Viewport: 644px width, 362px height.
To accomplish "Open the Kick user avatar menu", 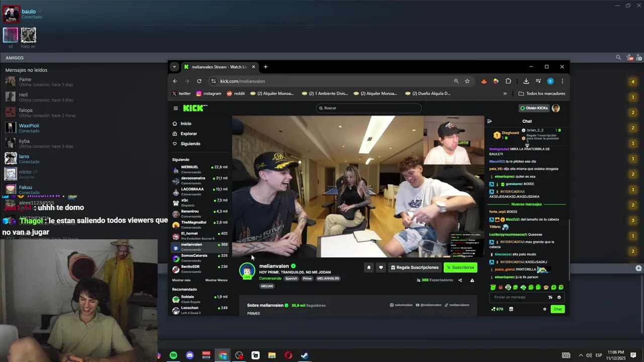I will (x=556, y=108).
